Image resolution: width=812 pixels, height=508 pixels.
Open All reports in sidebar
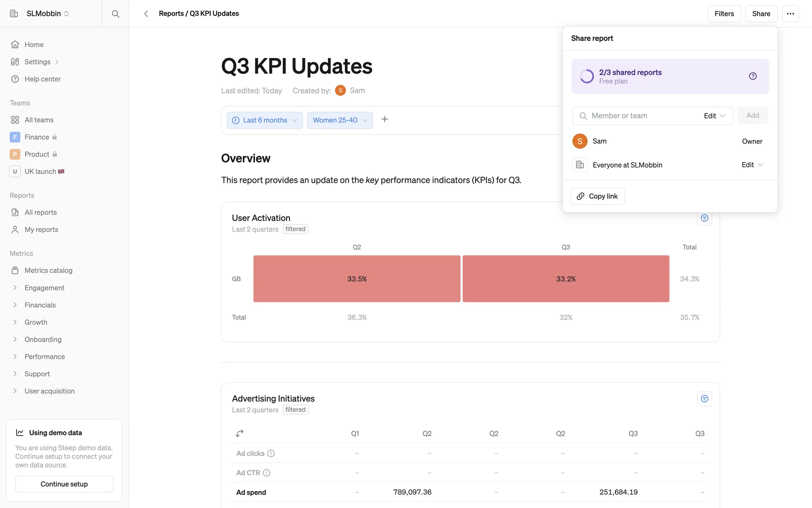[x=41, y=213]
